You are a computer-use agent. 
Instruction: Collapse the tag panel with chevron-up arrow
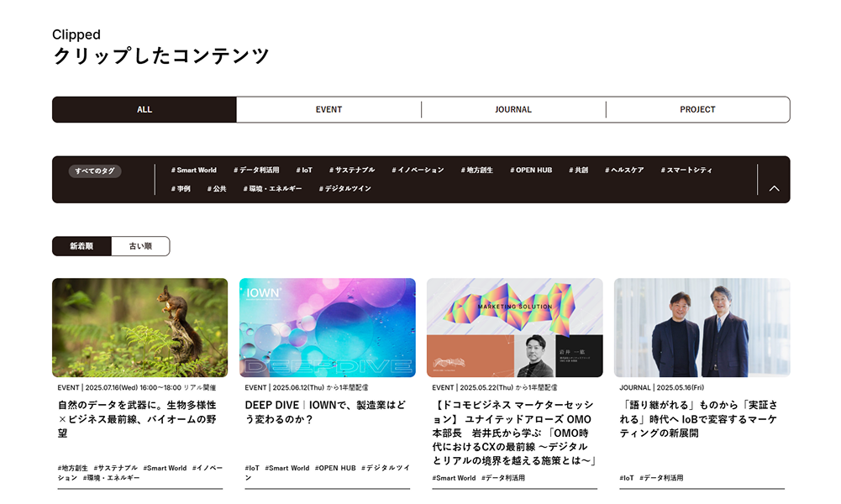tap(774, 188)
